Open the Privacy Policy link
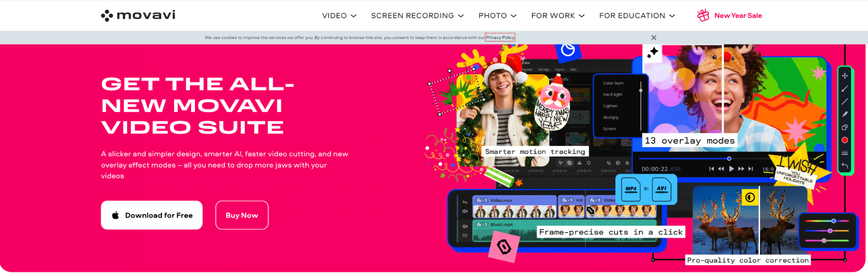 (x=500, y=37)
